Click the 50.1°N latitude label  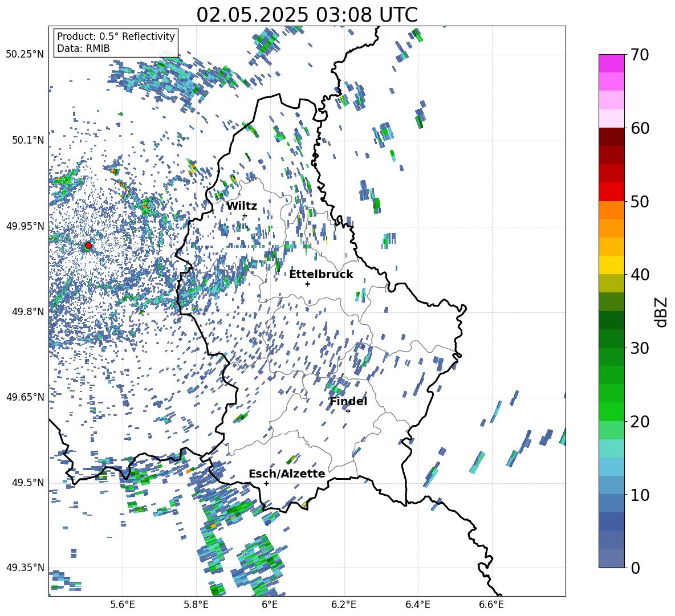click(x=28, y=140)
